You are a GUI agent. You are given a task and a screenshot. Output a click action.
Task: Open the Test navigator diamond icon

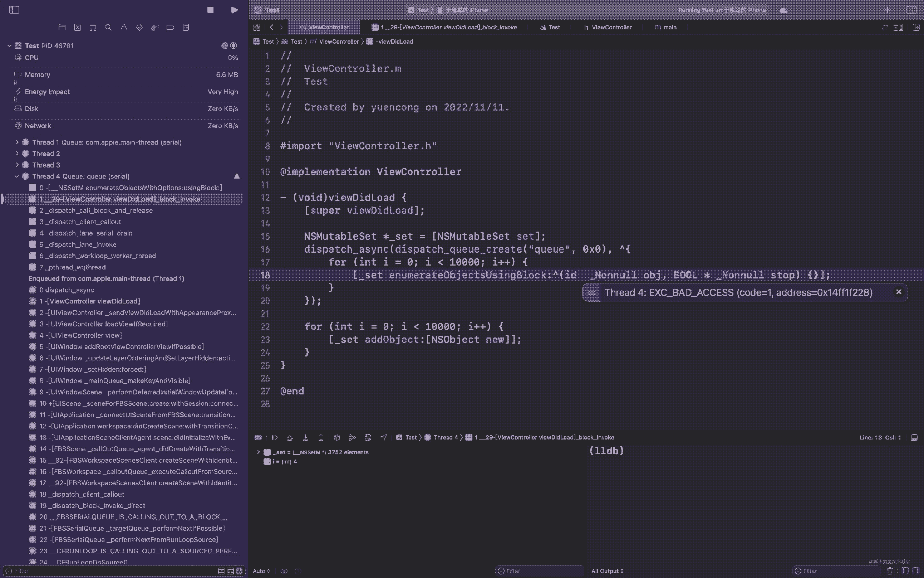pyautogui.click(x=139, y=27)
